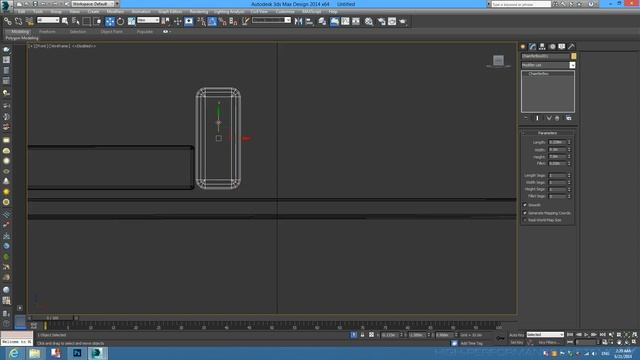The width and height of the screenshot is (640, 360).
Task: Choose the Rectangular Selection Region tool
Action: click(x=87, y=21)
